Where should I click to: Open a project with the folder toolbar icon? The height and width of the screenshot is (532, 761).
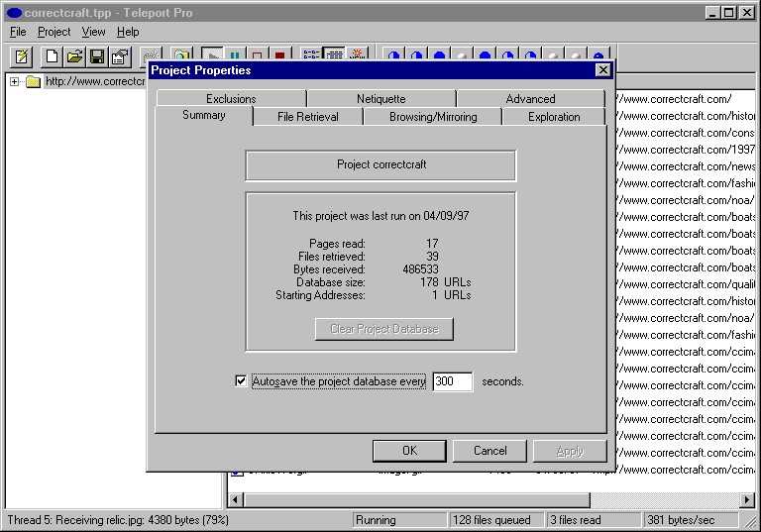point(74,56)
